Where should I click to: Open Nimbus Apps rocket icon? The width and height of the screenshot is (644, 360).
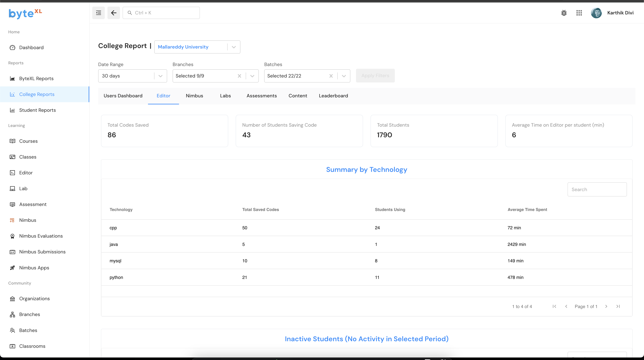(x=12, y=268)
